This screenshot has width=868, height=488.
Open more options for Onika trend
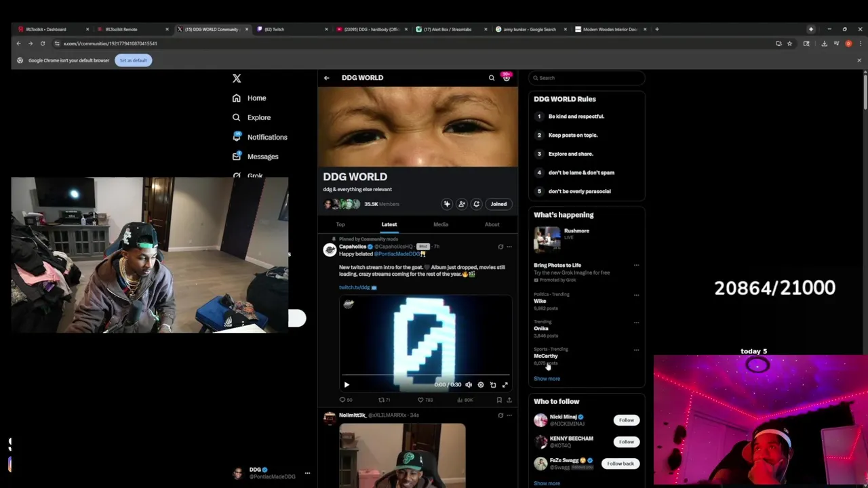[636, 323]
